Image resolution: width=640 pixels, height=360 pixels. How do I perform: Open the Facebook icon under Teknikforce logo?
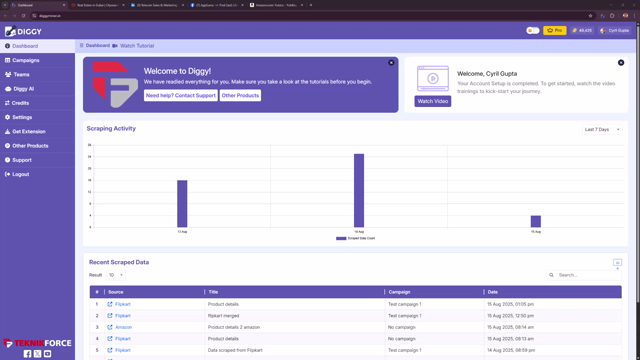tap(27, 354)
